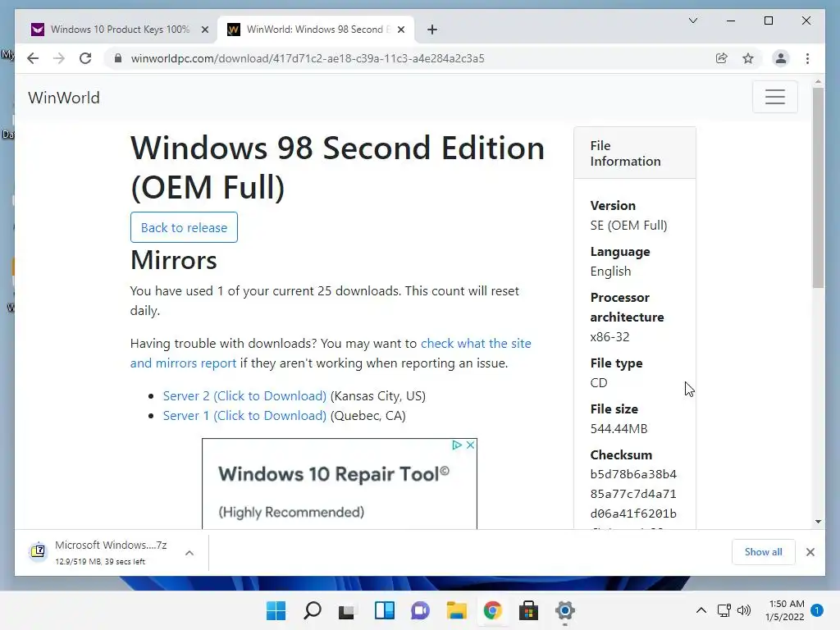Reload the current page

pos(85,58)
